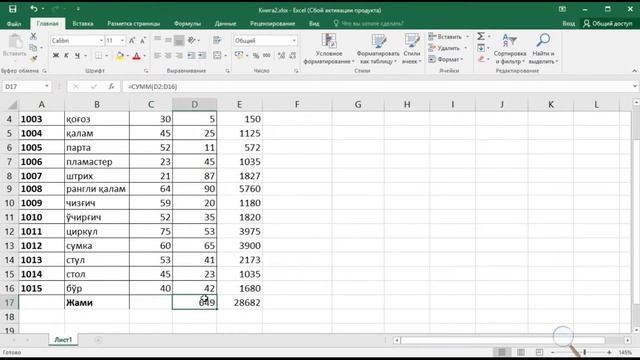640x360 pixels.
Task: Click the Fill down arrow icon
Action: coord(481,48)
